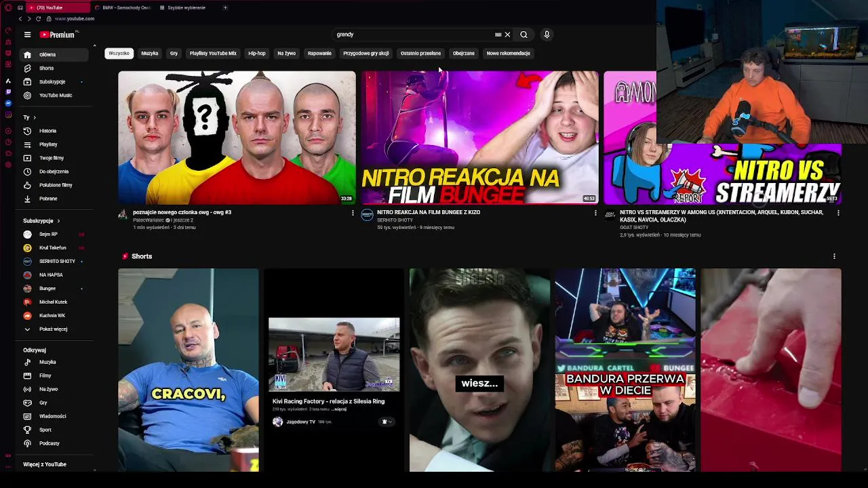Select the Wszystko filter chip
This screenshot has width=868, height=488.
(x=119, y=53)
